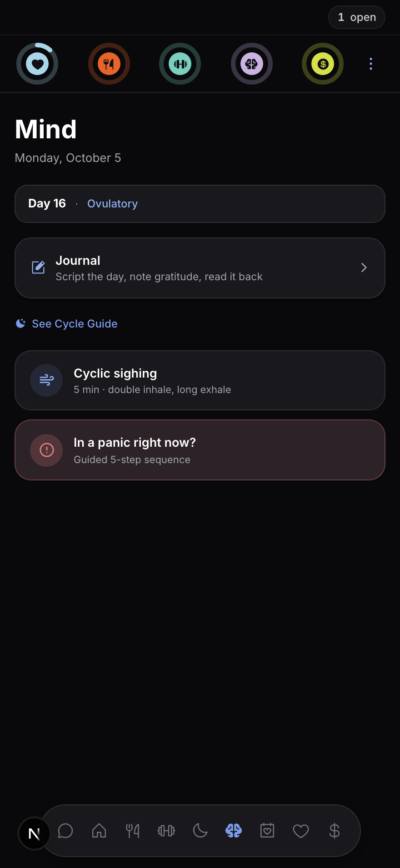Open the yellow dollar finance ring
The height and width of the screenshot is (868, 400).
(323, 64)
